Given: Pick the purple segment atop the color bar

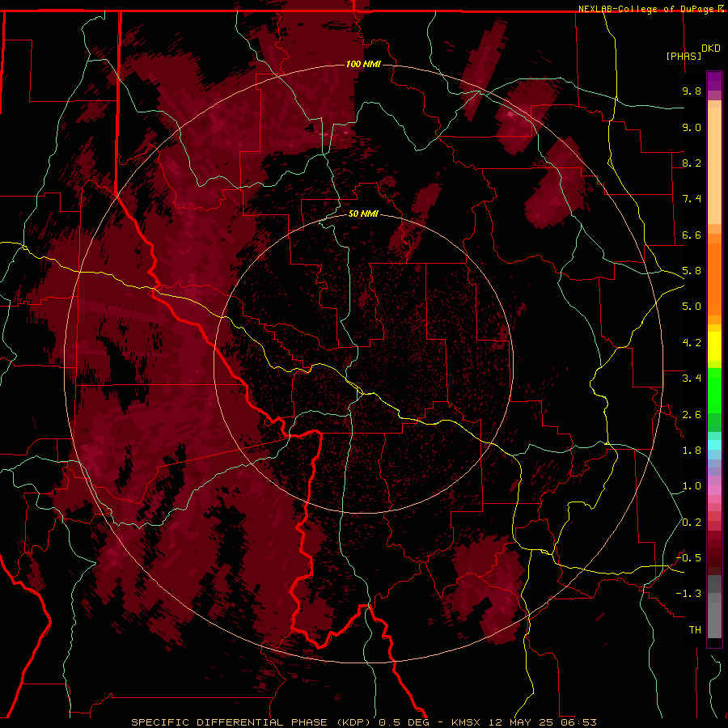Looking at the screenshot, I should click(x=714, y=81).
